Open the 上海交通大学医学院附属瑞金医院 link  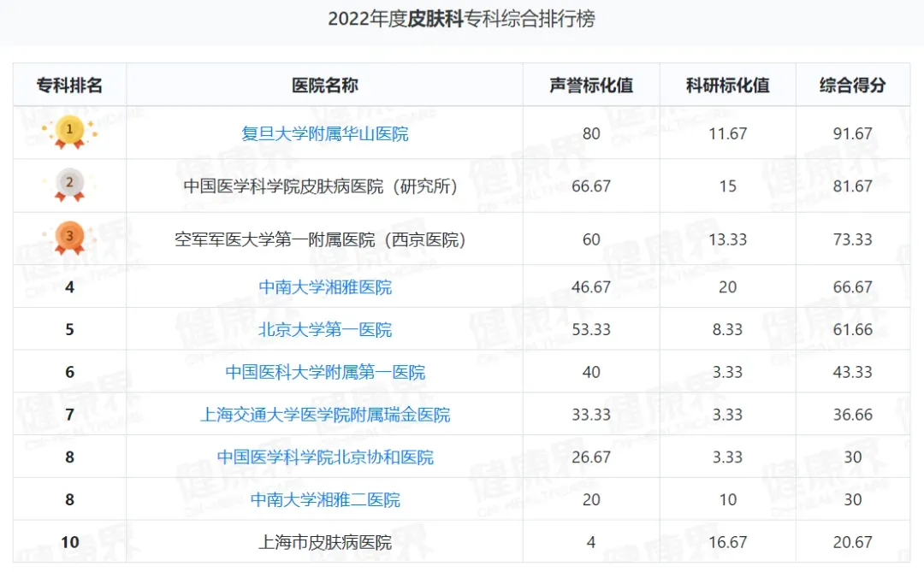(325, 414)
